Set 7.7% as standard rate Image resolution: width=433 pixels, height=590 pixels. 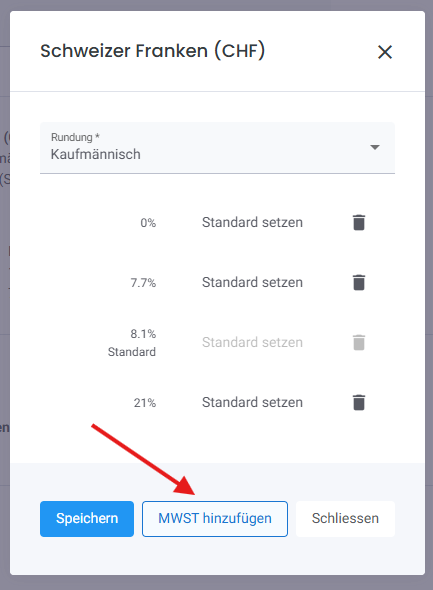[252, 282]
